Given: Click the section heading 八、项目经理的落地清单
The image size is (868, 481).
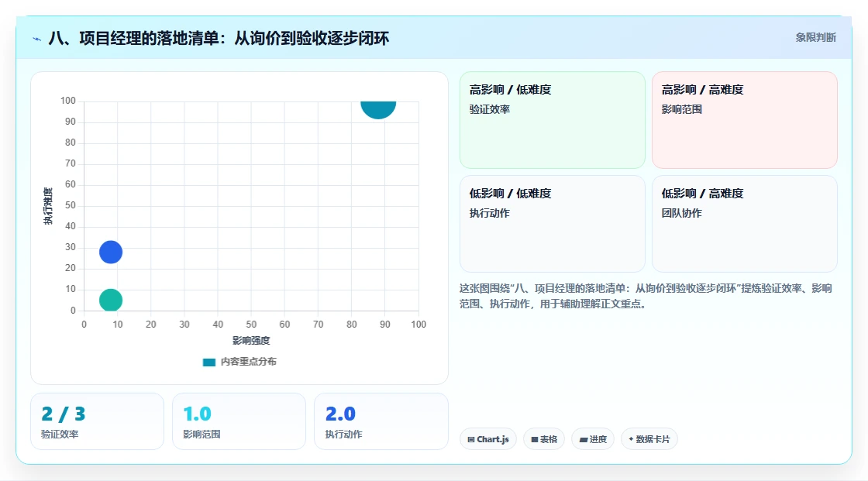Looking at the screenshot, I should click(219, 38).
